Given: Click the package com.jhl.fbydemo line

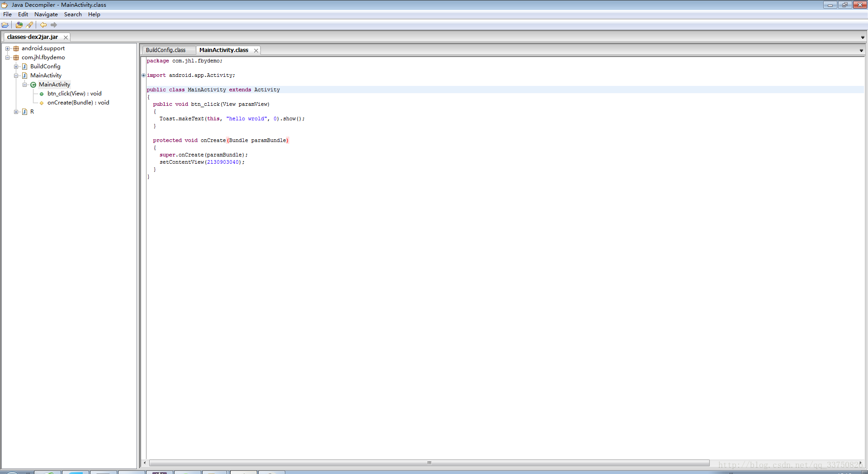Looking at the screenshot, I should coord(184,61).
